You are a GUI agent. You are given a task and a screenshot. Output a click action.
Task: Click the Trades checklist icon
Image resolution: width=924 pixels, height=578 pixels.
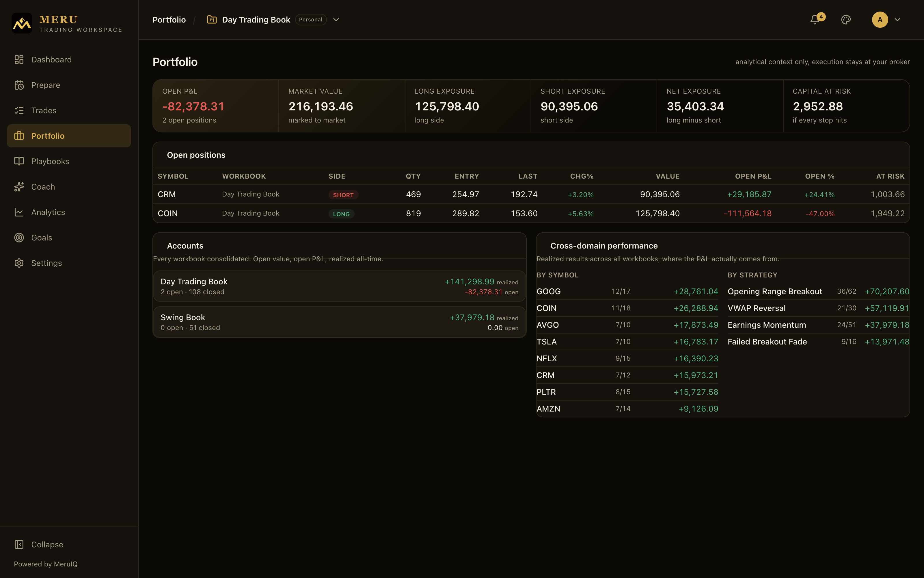(x=19, y=110)
